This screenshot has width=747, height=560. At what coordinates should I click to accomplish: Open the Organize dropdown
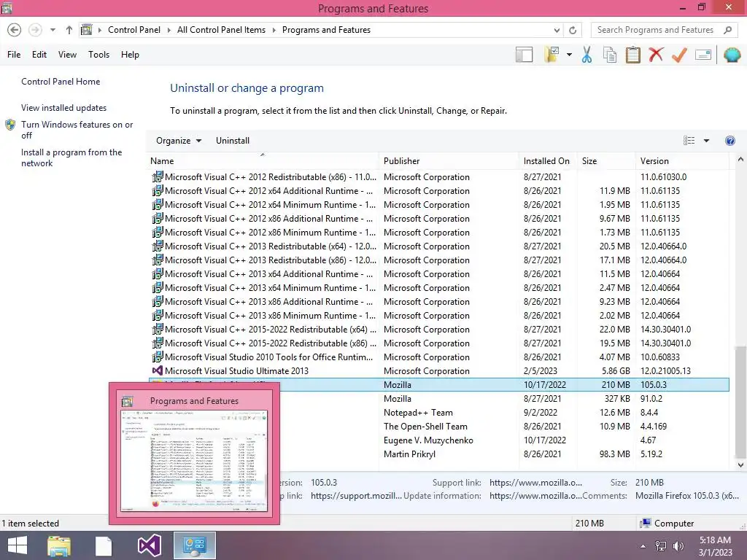[x=179, y=141]
